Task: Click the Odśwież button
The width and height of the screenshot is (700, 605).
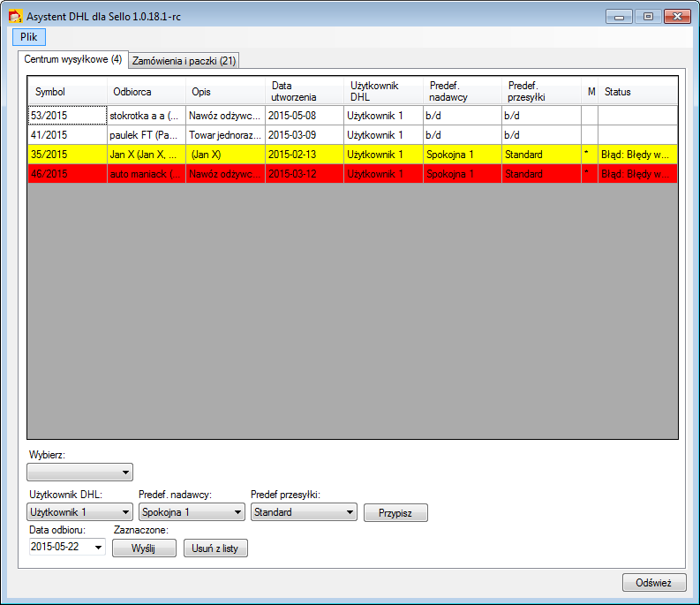Action: tap(654, 583)
